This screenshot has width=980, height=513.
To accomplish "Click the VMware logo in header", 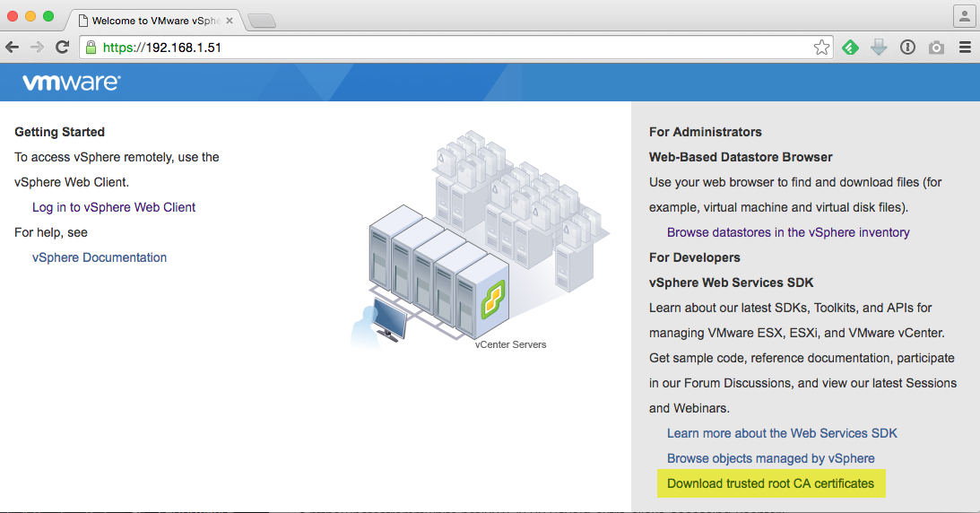I will (71, 82).
